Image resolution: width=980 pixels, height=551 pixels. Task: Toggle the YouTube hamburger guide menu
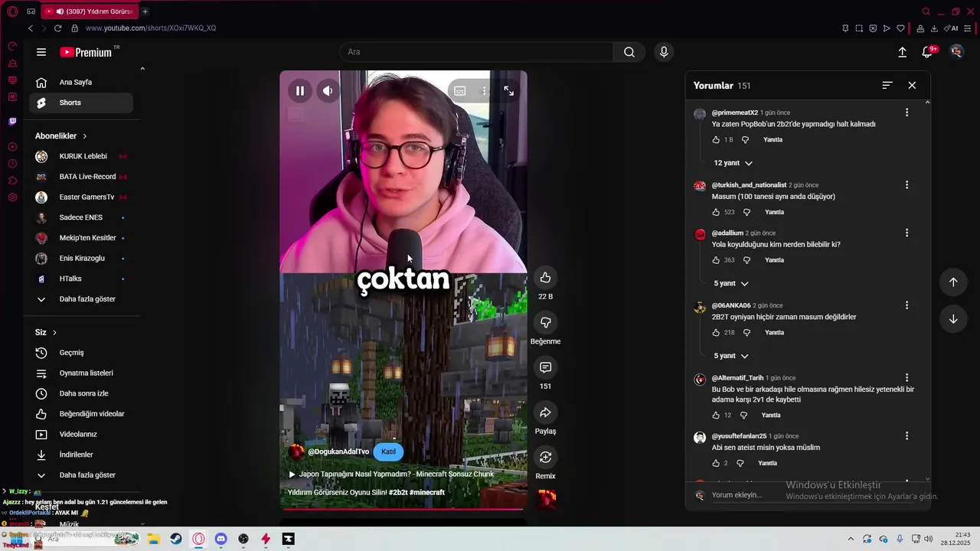41,52
